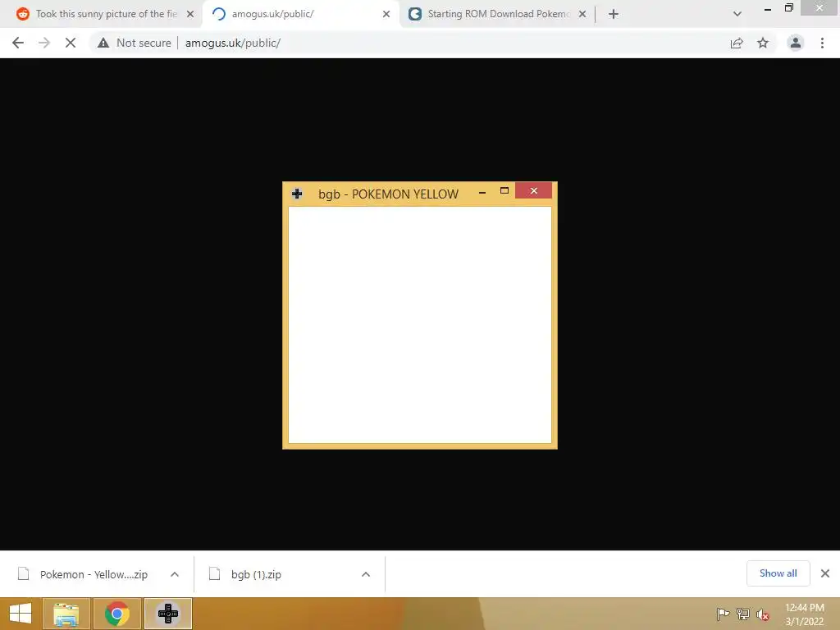Expand options for Pokemon - Yellow zip download
The image size is (840, 630).
(x=175, y=574)
